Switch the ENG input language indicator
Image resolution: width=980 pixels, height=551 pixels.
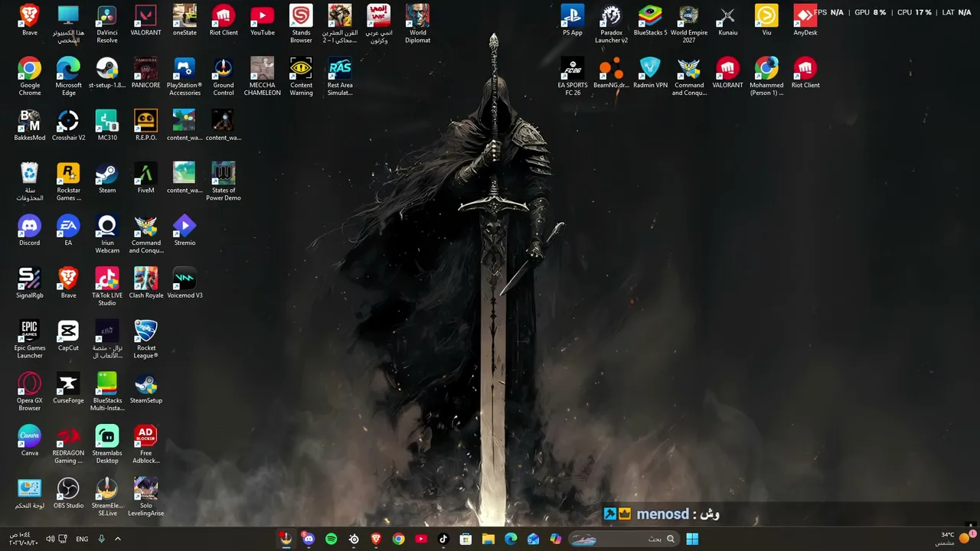82,539
